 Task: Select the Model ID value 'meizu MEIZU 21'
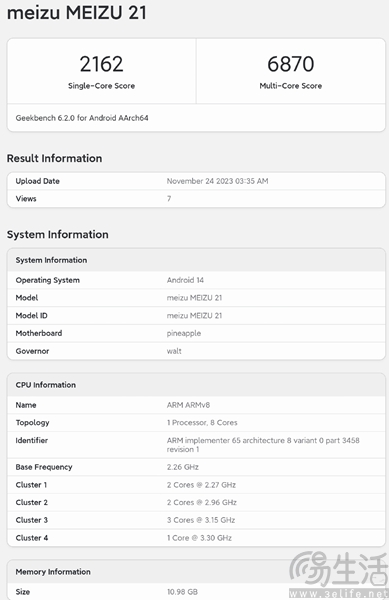tap(194, 315)
